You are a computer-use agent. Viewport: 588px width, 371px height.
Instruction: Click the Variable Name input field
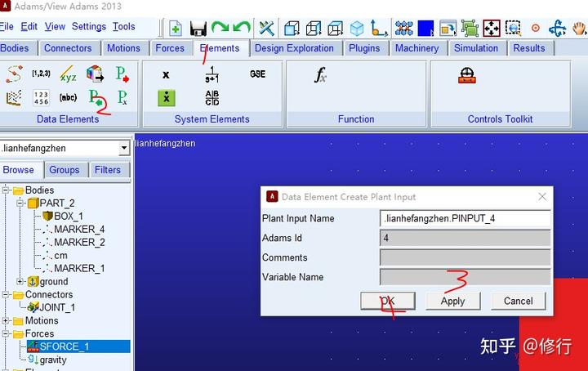click(x=465, y=277)
